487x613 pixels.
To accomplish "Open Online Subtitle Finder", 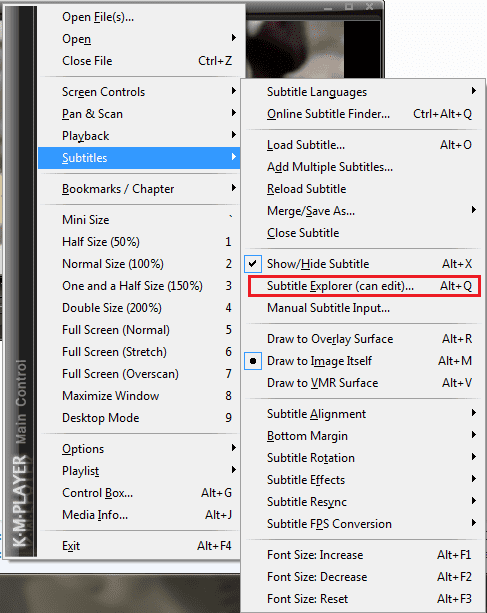I will pos(362,114).
